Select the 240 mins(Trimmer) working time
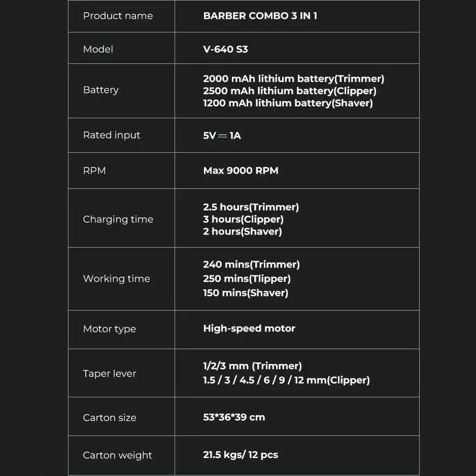 click(x=251, y=264)
